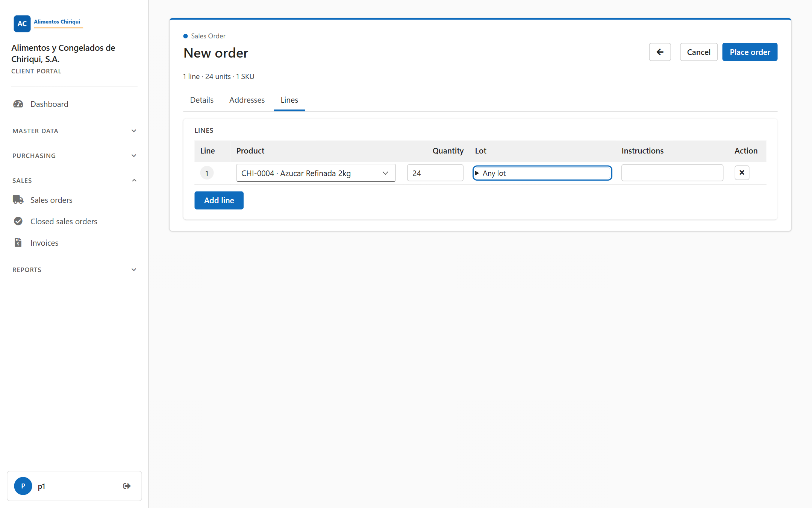The width and height of the screenshot is (812, 508).
Task: Switch to the Details tab
Action: 202,100
